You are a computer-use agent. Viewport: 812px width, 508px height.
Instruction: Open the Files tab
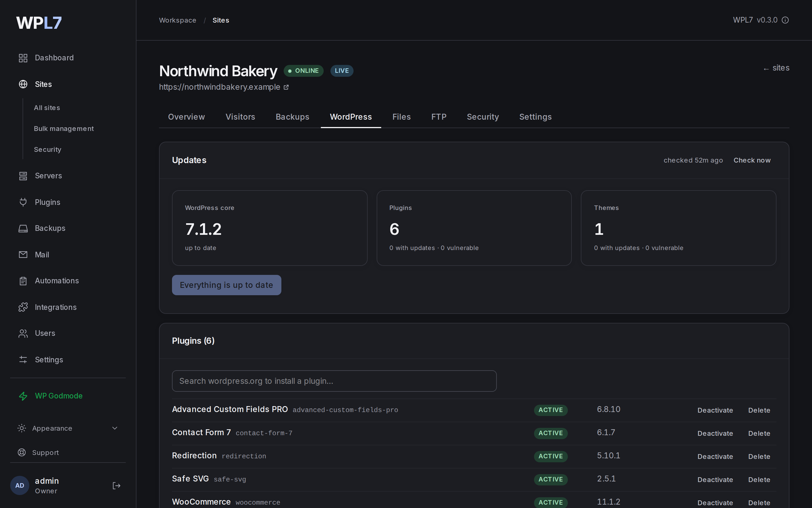click(x=401, y=117)
